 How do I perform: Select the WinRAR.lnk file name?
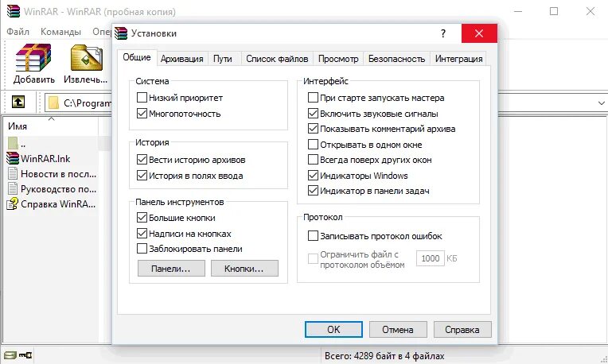coord(45,158)
